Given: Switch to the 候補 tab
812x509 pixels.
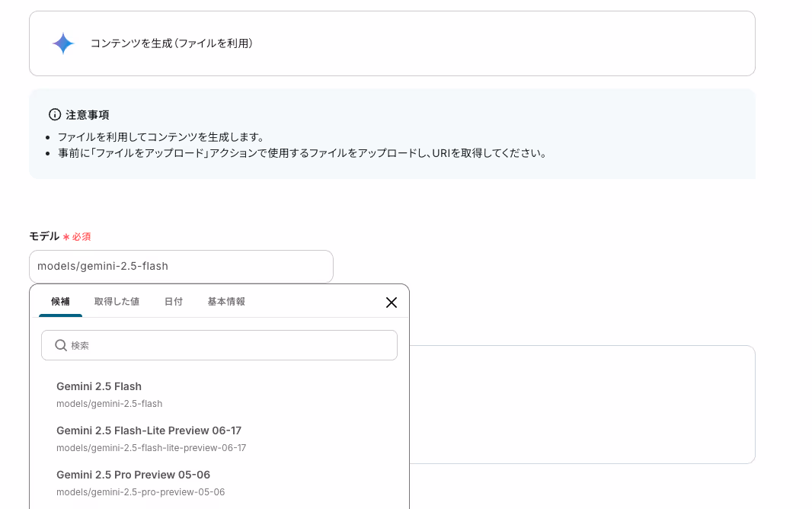Looking at the screenshot, I should 61,301.
